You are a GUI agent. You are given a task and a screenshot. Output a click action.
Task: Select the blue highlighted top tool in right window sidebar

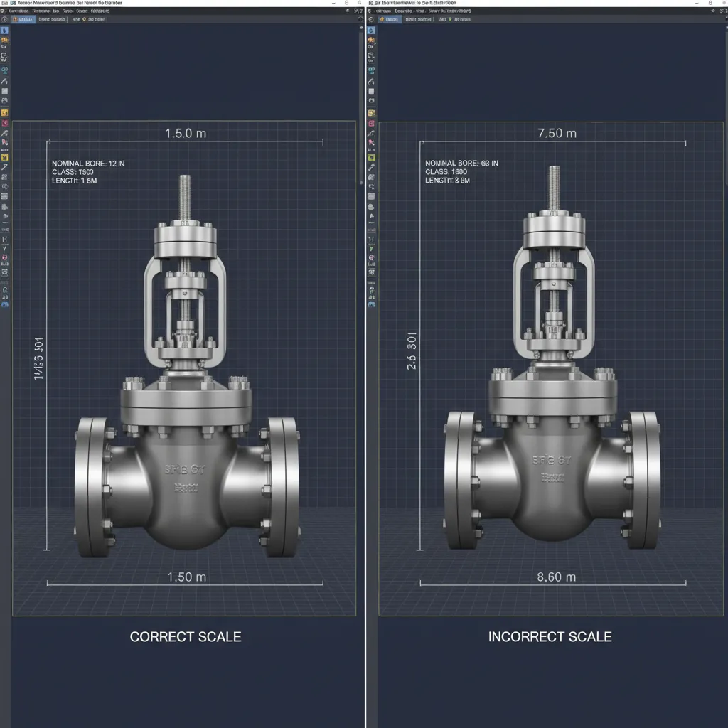(371, 30)
